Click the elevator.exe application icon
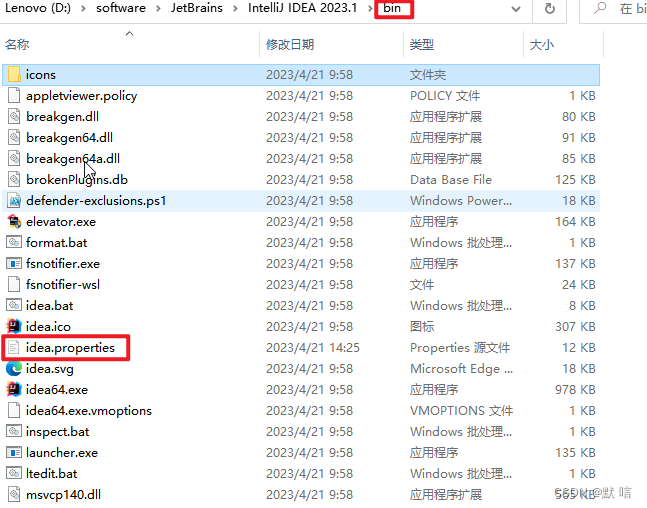The height and width of the screenshot is (508, 647). pyautogui.click(x=14, y=222)
